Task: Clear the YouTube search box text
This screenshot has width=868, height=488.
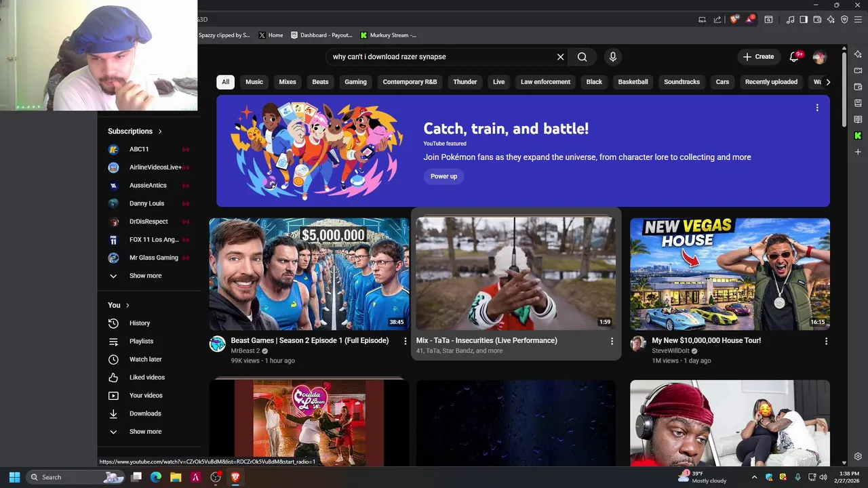Action: pyautogui.click(x=560, y=57)
